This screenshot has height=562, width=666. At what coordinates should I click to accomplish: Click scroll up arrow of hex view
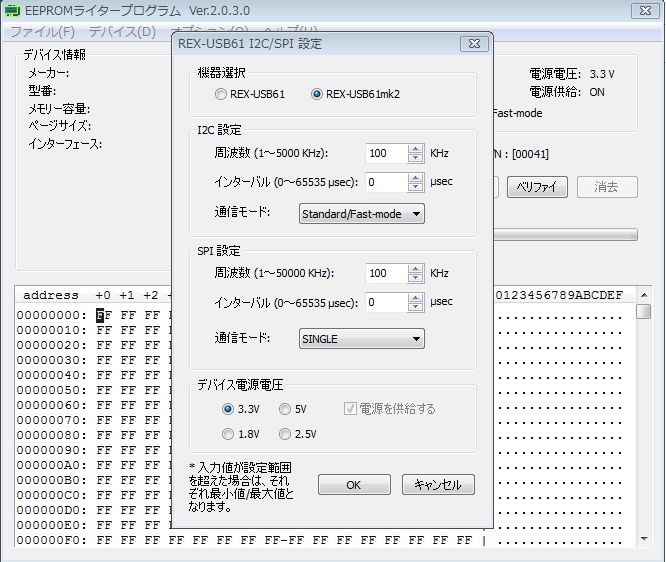[x=644, y=295]
